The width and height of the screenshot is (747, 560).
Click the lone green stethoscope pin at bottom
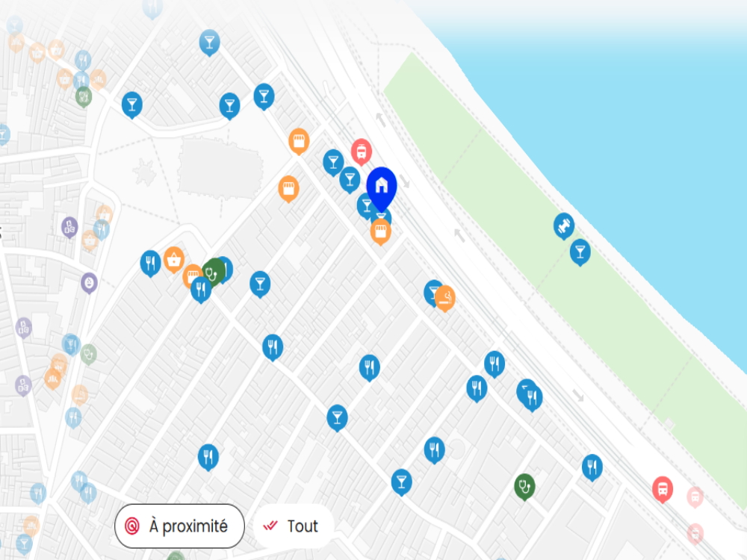click(x=524, y=486)
